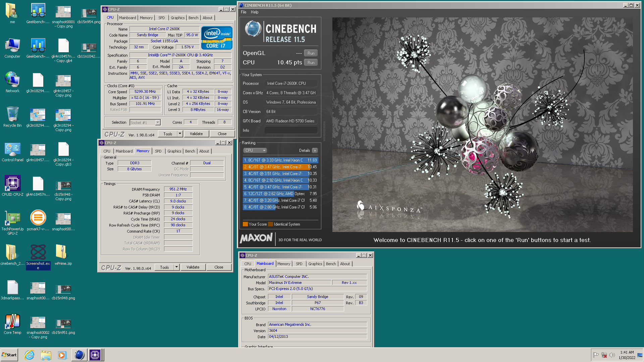
Task: Open Action Center flag tray icon
Action: [596, 355]
